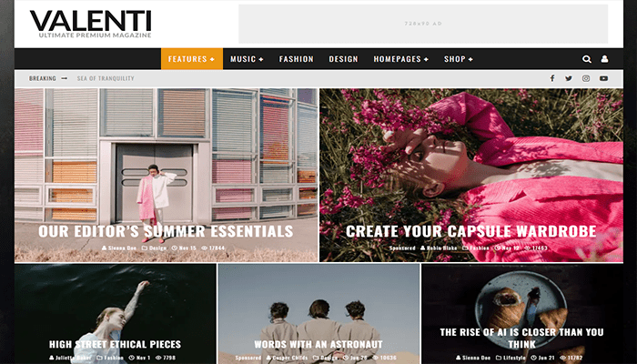Click the Instagram social icon
Screen dimensions: 637x364
[x=586, y=78]
